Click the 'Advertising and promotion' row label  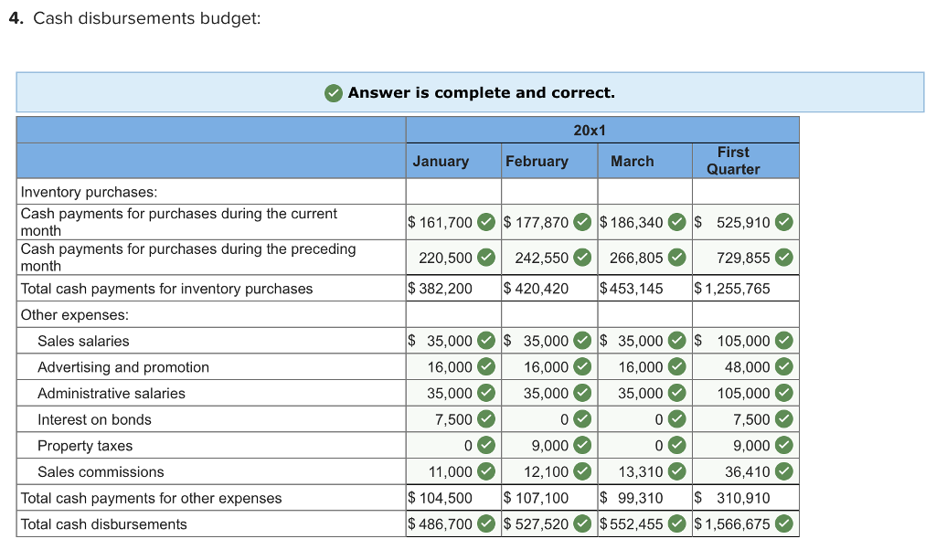123,367
